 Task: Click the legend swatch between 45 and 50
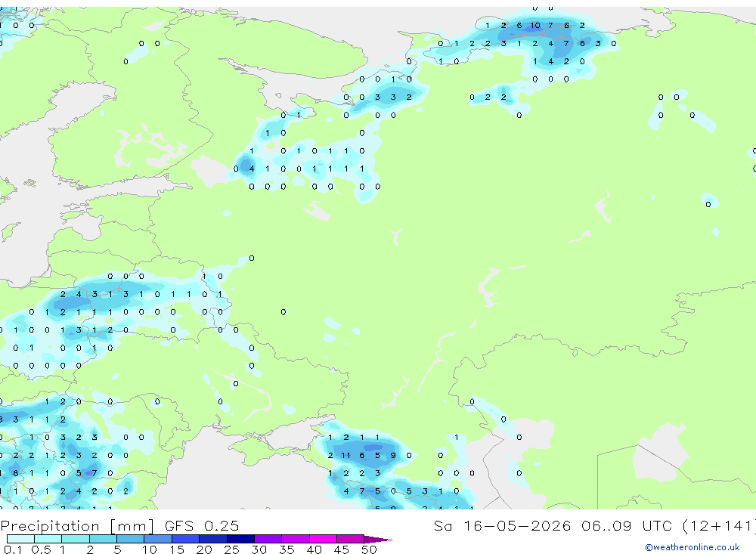pyautogui.click(x=351, y=539)
